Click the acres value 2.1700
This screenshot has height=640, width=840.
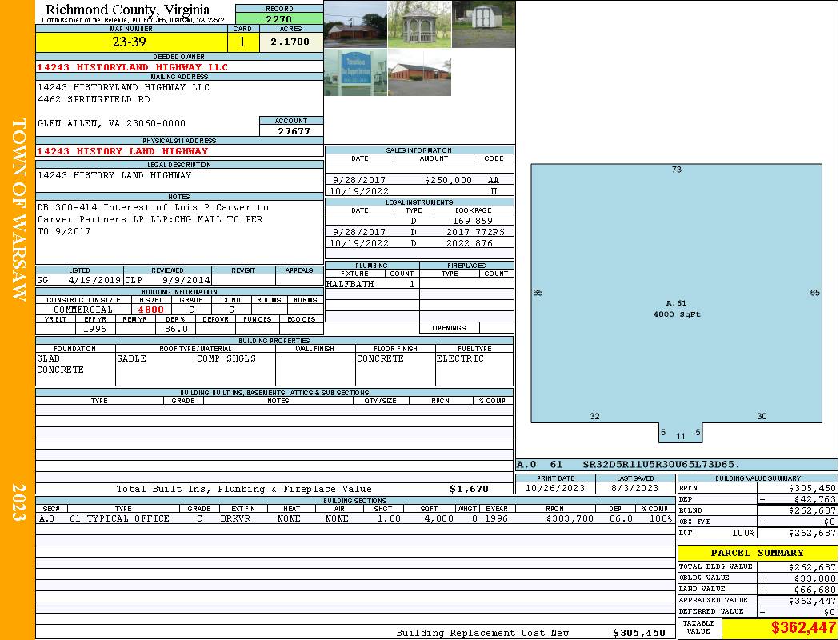click(290, 42)
